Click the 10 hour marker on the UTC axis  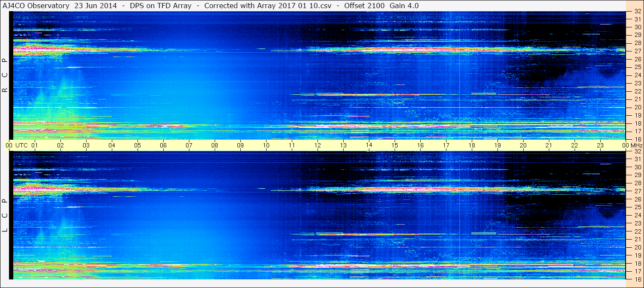[x=266, y=145]
